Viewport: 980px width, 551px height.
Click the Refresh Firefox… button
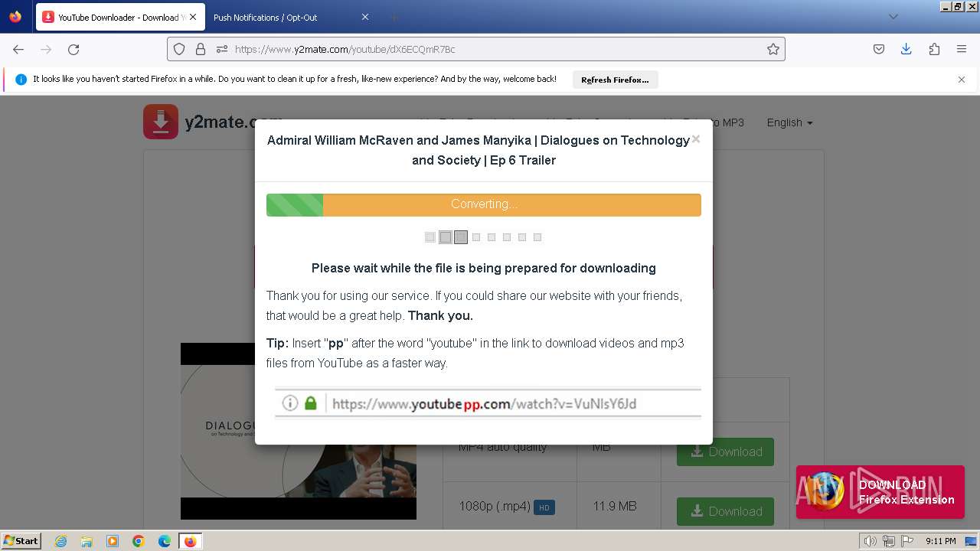click(615, 80)
